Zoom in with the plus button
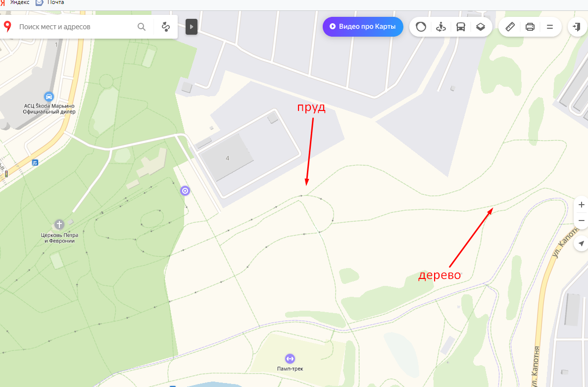 click(581, 205)
